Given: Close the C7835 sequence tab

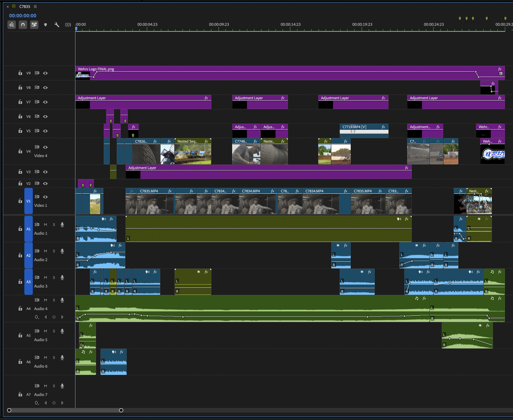Looking at the screenshot, I should (8, 7).
